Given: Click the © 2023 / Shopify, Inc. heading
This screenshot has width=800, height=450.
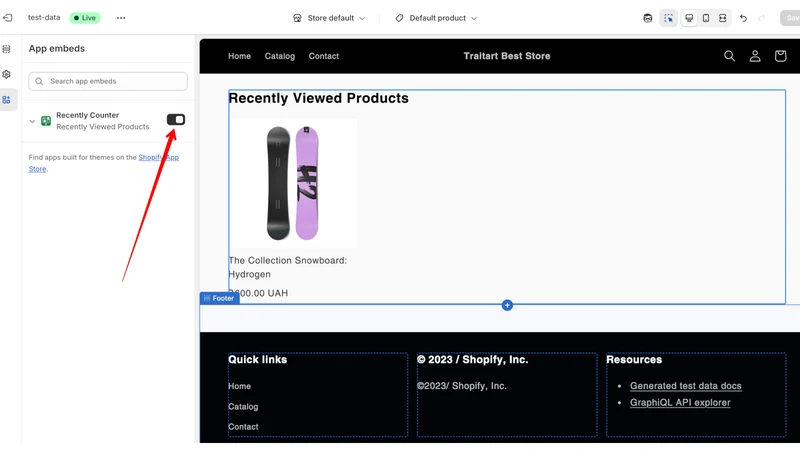Looking at the screenshot, I should (472, 360).
